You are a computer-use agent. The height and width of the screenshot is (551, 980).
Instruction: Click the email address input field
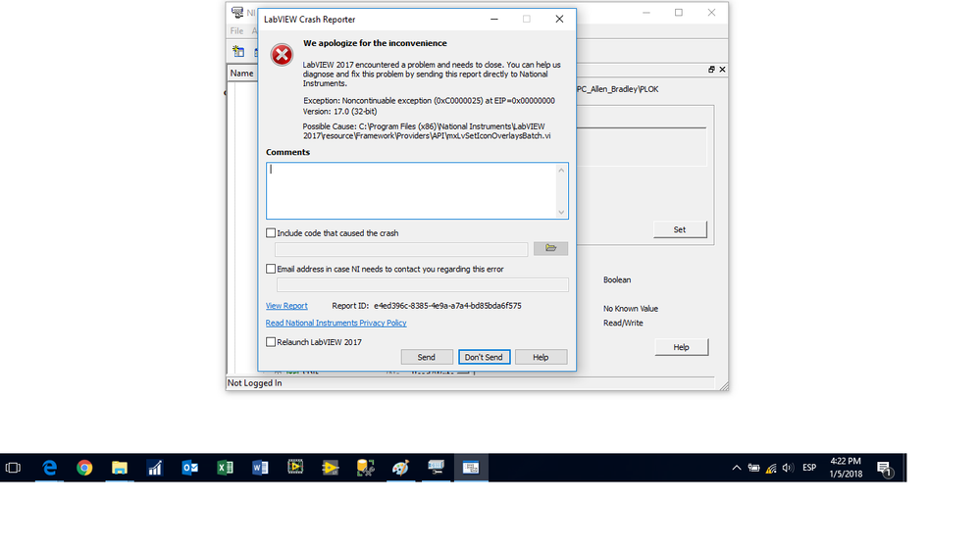click(x=423, y=285)
